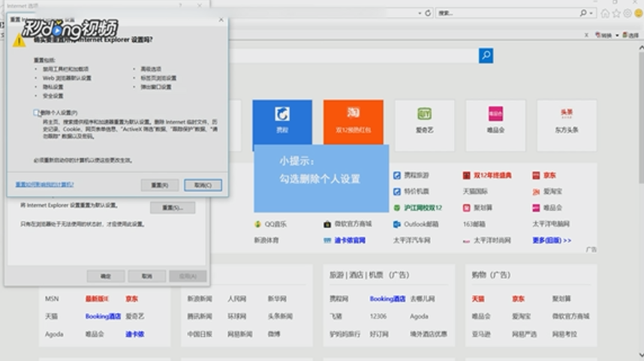Confirm with the 重置(R) button

pyautogui.click(x=160, y=185)
